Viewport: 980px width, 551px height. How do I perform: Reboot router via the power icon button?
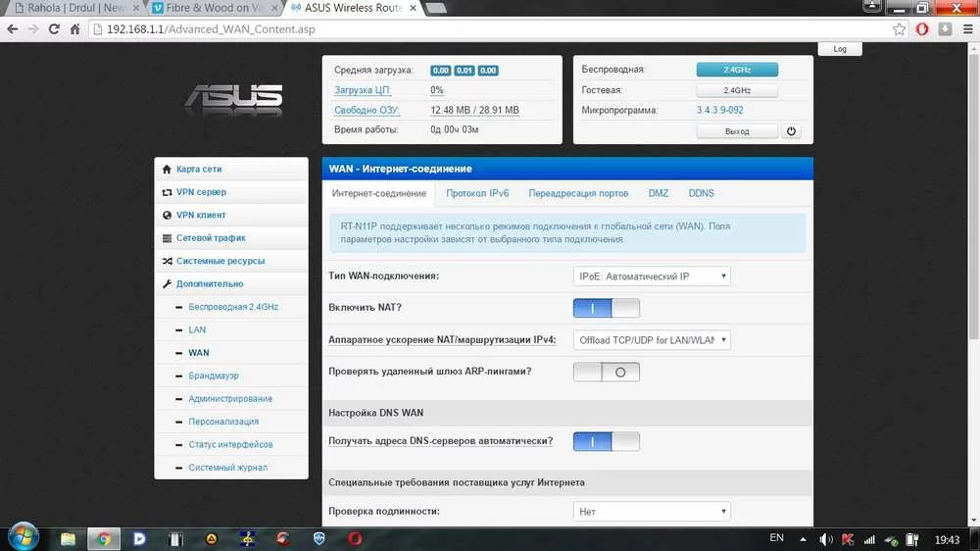pyautogui.click(x=791, y=131)
